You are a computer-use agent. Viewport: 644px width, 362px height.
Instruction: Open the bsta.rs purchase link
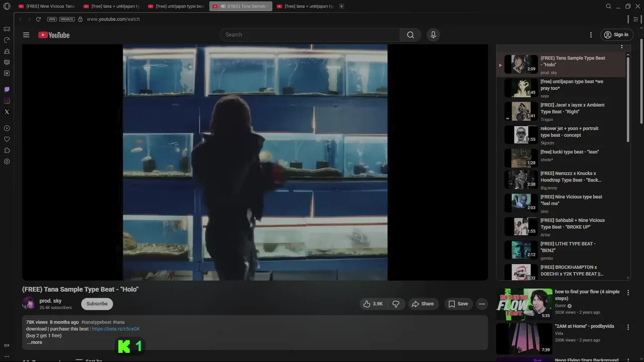[116, 329]
